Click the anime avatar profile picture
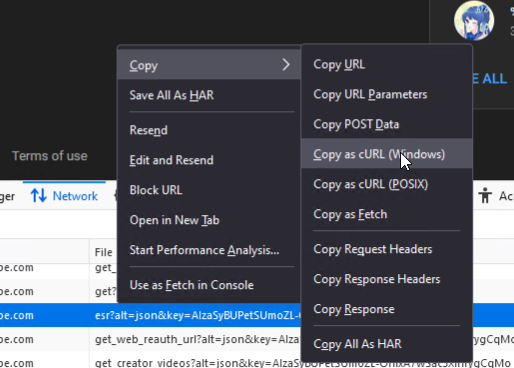514x368 pixels. click(474, 20)
